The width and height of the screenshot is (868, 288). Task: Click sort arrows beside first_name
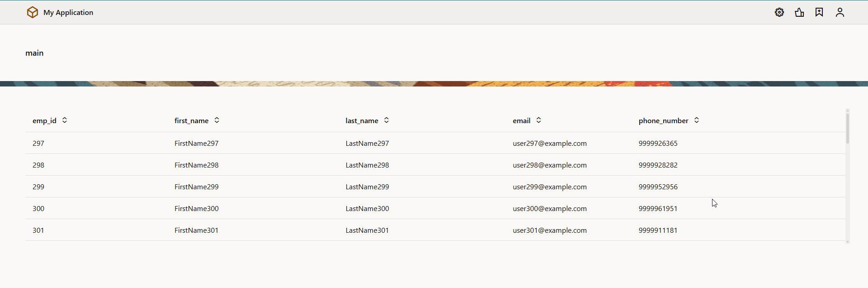(x=217, y=120)
